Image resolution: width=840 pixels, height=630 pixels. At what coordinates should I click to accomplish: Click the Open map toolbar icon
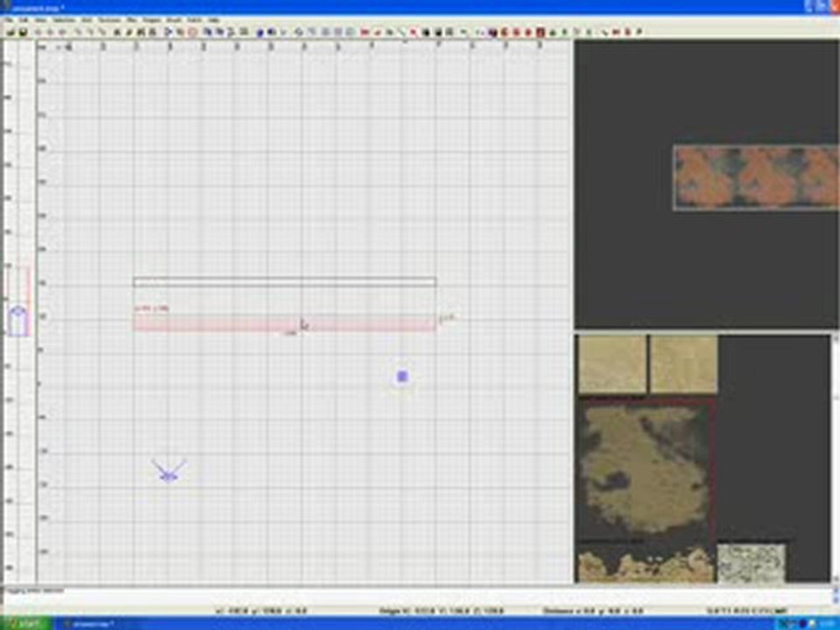tap(10, 32)
